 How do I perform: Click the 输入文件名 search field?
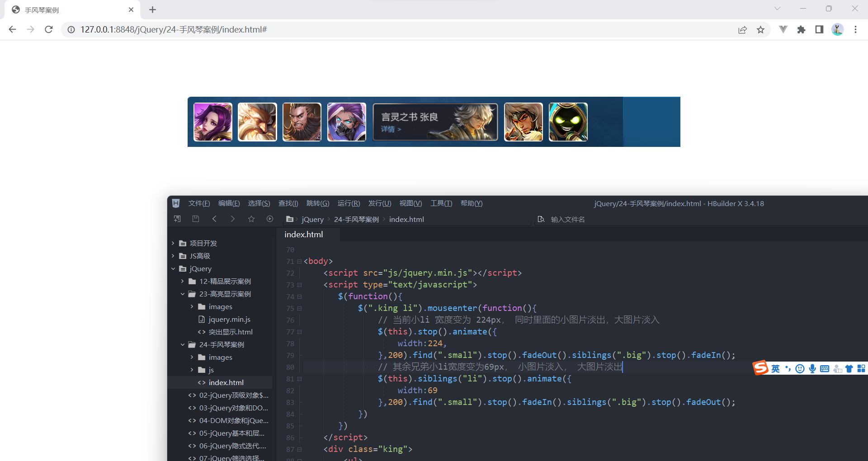568,219
